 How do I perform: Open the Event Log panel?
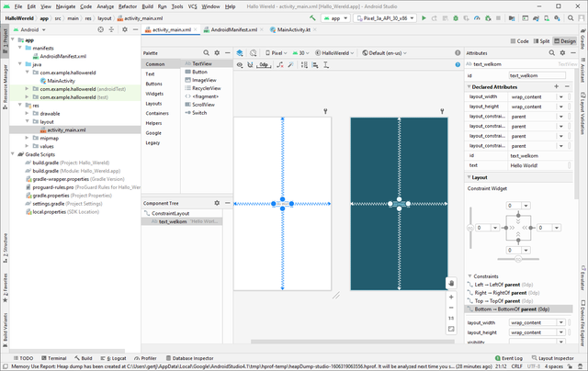pyautogui.click(x=509, y=358)
